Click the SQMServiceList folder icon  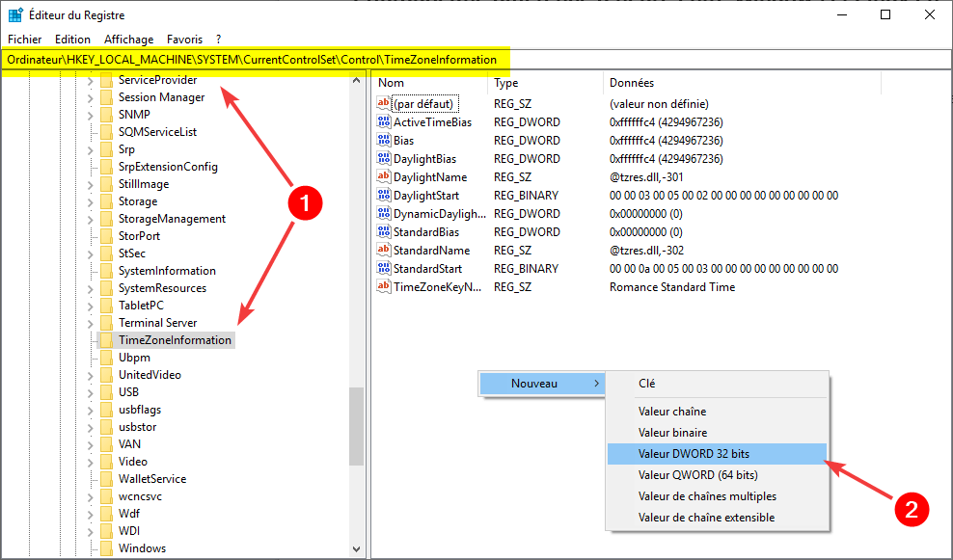tap(106, 132)
